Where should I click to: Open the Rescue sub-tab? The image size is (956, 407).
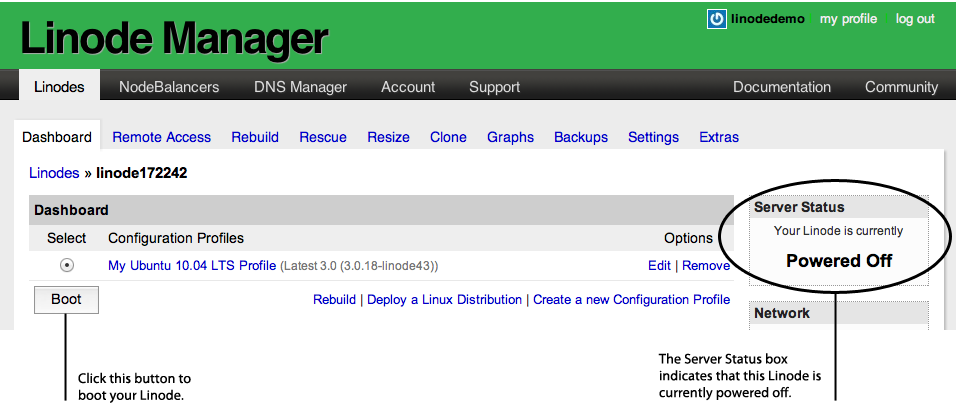323,137
